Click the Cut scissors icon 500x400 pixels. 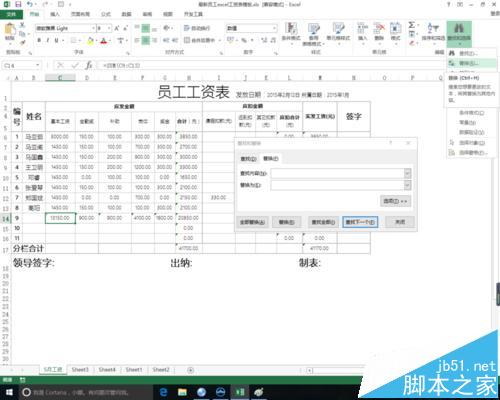point(22,25)
